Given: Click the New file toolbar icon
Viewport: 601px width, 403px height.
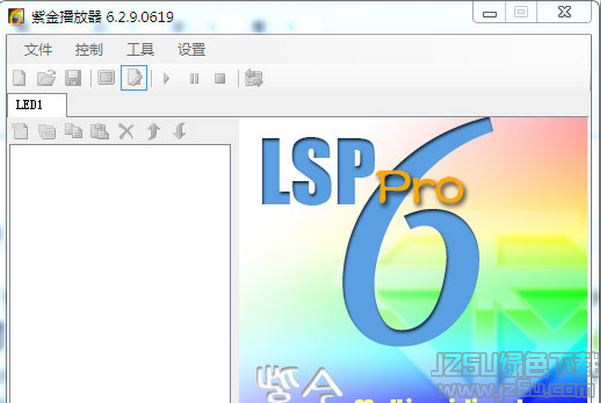Looking at the screenshot, I should click(20, 78).
